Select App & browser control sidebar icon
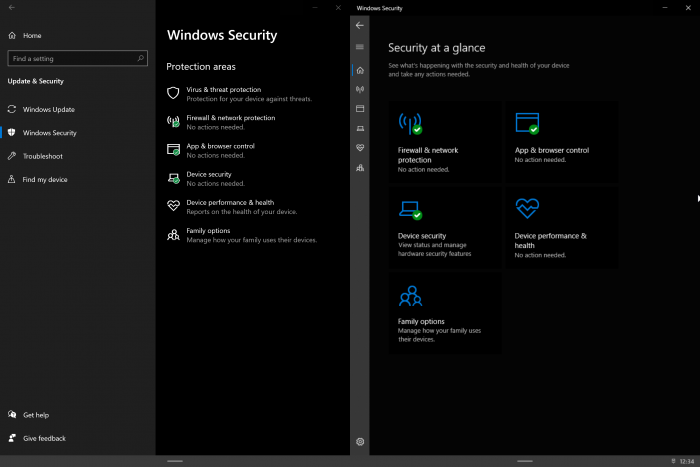 (x=360, y=108)
